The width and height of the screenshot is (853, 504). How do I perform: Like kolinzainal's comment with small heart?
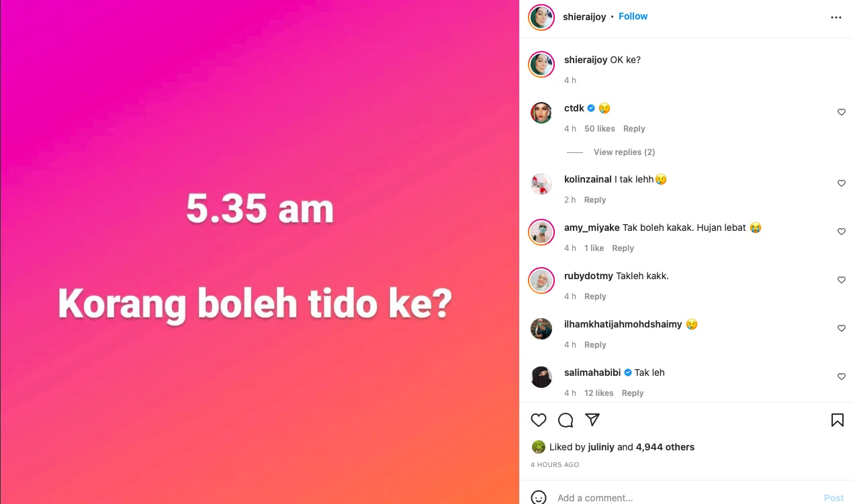[842, 183]
